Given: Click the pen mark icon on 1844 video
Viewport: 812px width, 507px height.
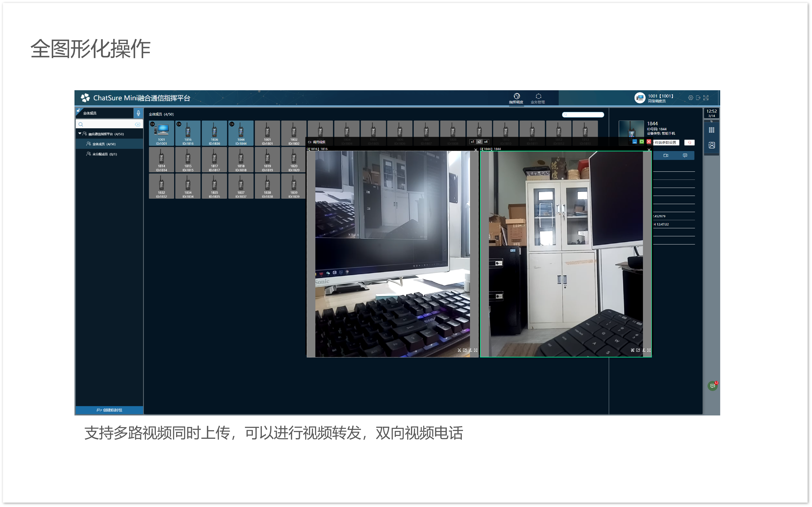Looking at the screenshot, I should point(644,350).
